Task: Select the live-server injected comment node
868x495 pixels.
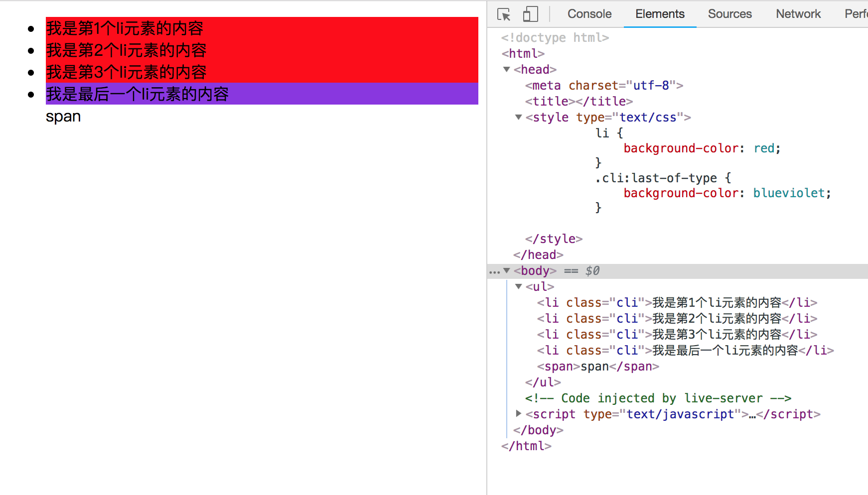Action: [x=658, y=398]
